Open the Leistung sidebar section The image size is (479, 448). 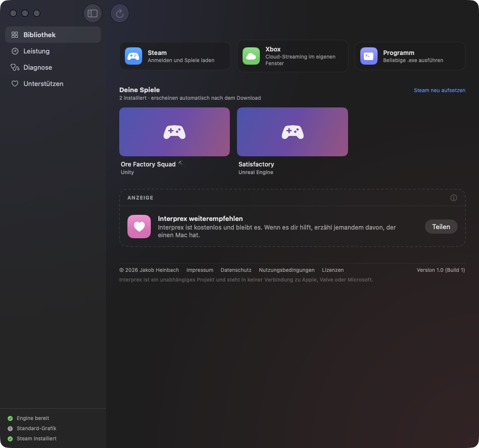(53, 51)
